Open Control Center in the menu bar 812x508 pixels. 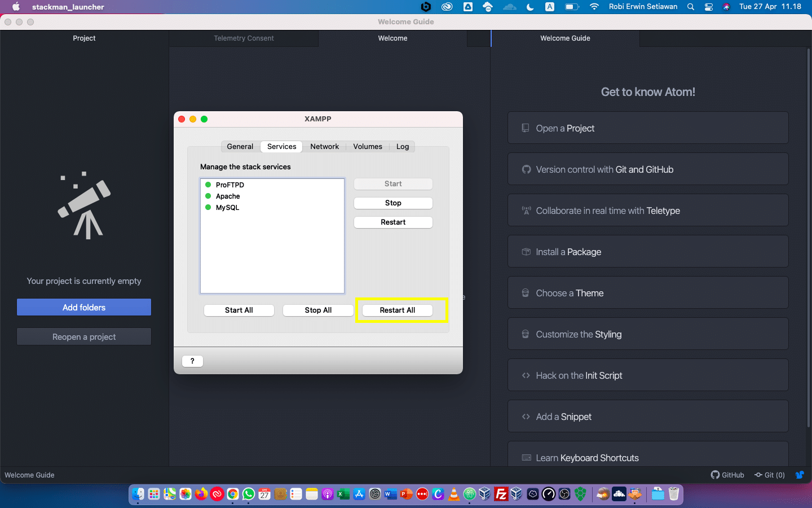(x=709, y=7)
